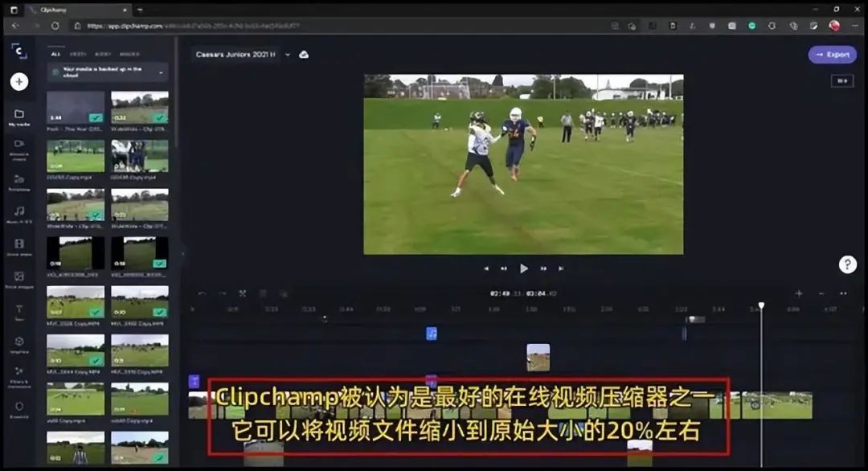Switch to the AUDIO tab in media library

(x=103, y=54)
